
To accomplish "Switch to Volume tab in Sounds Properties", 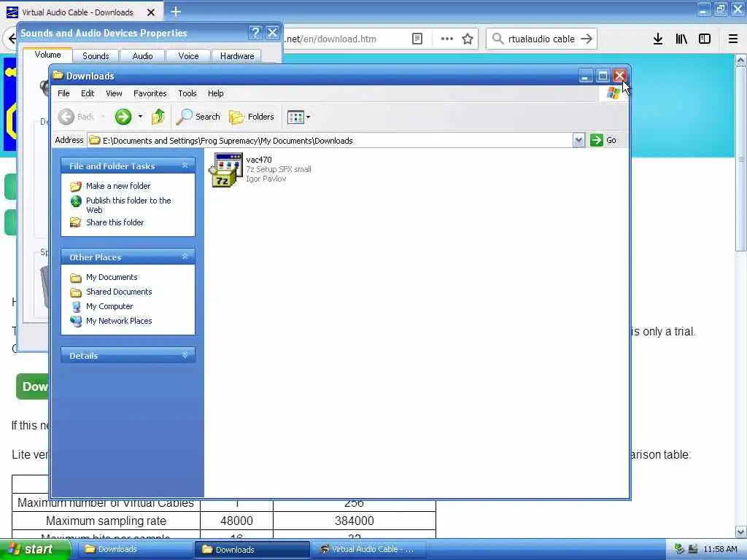I will 47,55.
